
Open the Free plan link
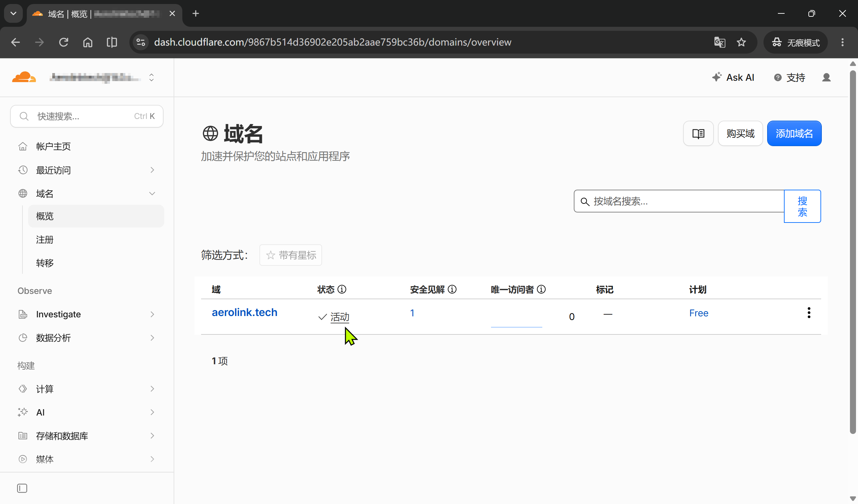coord(699,313)
